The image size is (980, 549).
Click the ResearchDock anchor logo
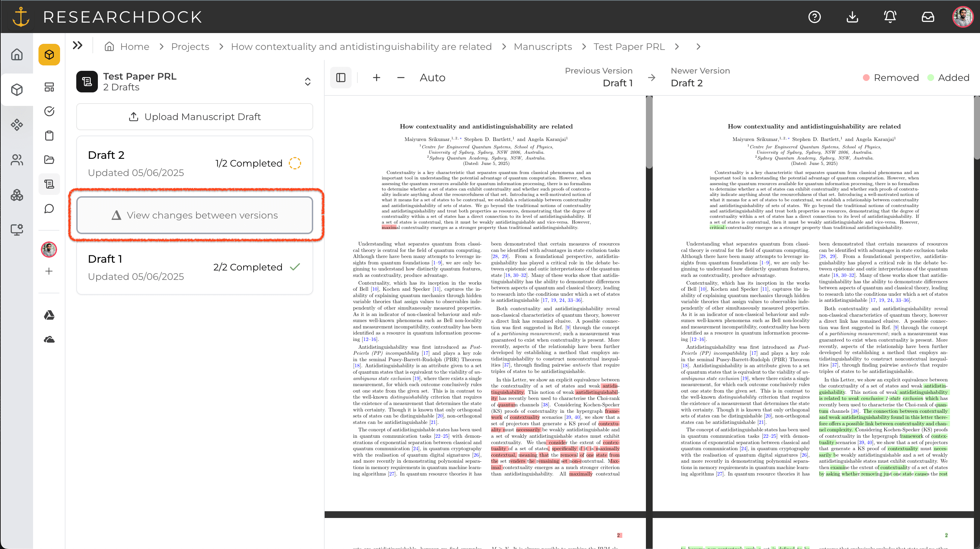pos(21,17)
